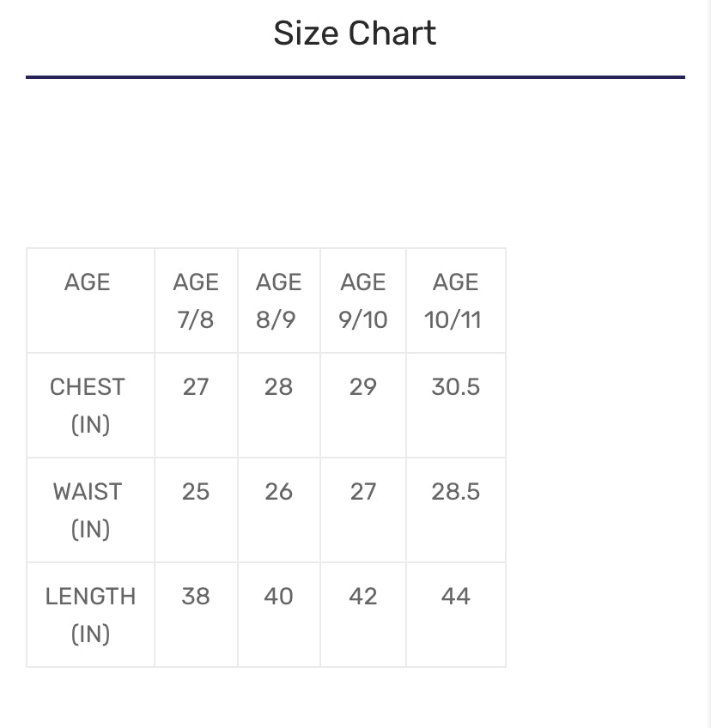Select the AGE 9/10 column header
Screen dimensions: 711x728
tap(363, 300)
